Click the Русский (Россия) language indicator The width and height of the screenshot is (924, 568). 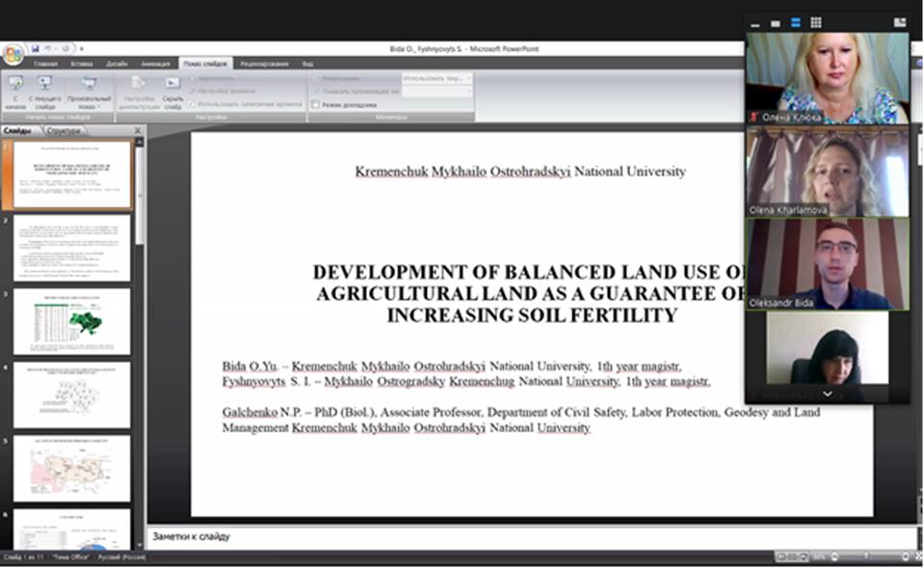122,556
